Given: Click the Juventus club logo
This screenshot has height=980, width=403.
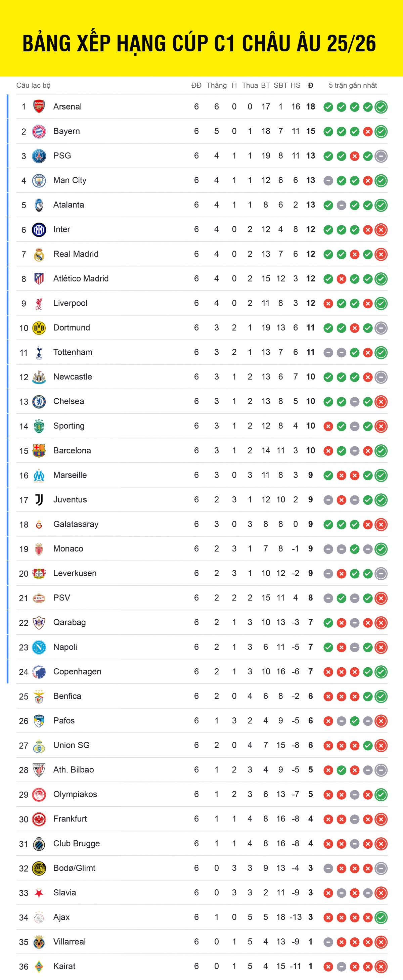Looking at the screenshot, I should coord(39,499).
